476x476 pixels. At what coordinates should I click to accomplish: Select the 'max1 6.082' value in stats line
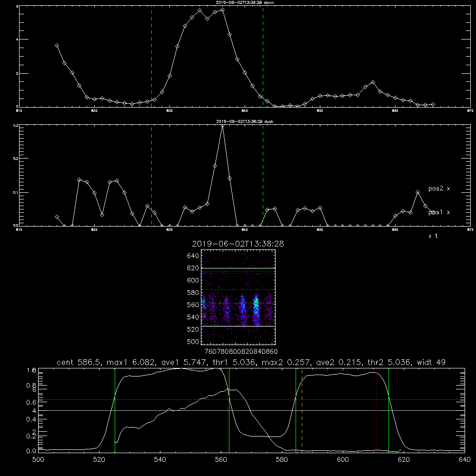[132, 362]
